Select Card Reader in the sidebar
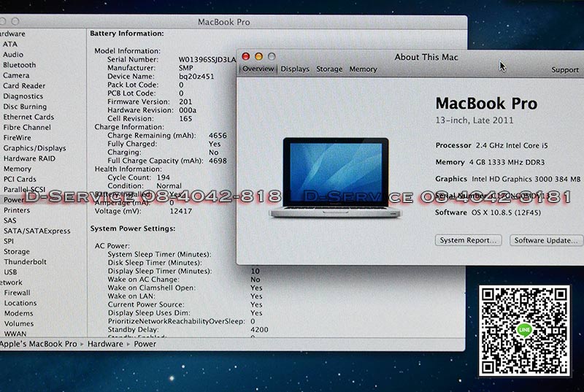Image resolution: width=584 pixels, height=392 pixels. click(24, 85)
